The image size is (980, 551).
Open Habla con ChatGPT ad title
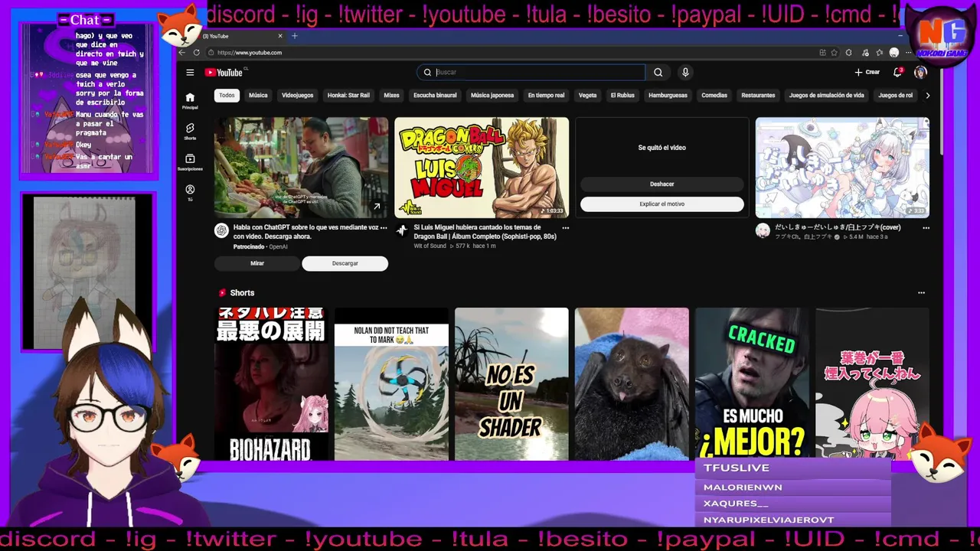[x=306, y=232]
